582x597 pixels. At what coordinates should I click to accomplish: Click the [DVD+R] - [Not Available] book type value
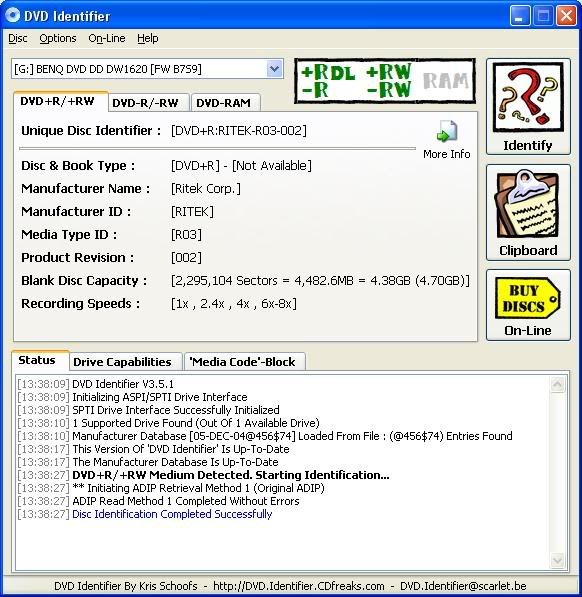click(x=241, y=166)
